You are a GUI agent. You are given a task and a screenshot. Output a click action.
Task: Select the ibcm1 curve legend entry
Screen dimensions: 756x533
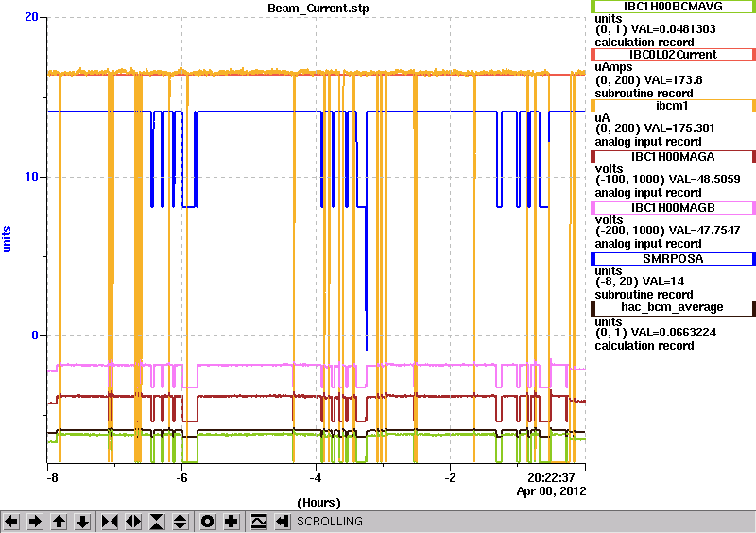tap(673, 106)
